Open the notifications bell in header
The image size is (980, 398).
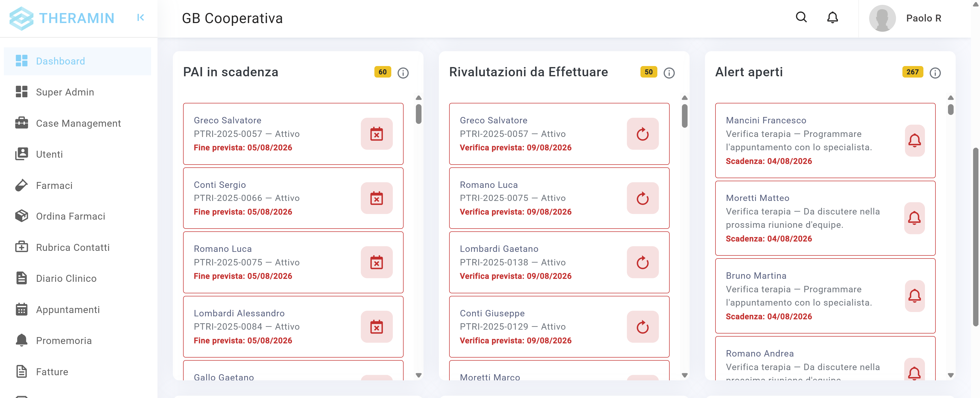[x=833, y=17]
